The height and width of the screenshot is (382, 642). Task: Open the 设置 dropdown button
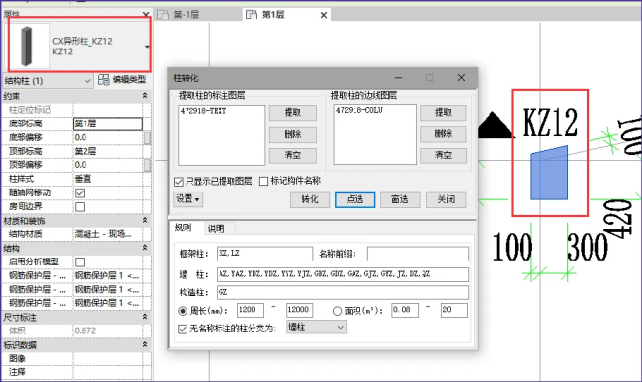(x=188, y=199)
